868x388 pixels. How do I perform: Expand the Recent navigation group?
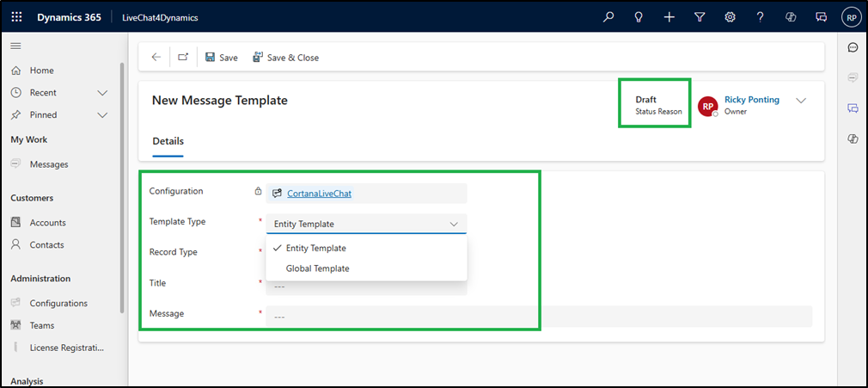(x=102, y=93)
